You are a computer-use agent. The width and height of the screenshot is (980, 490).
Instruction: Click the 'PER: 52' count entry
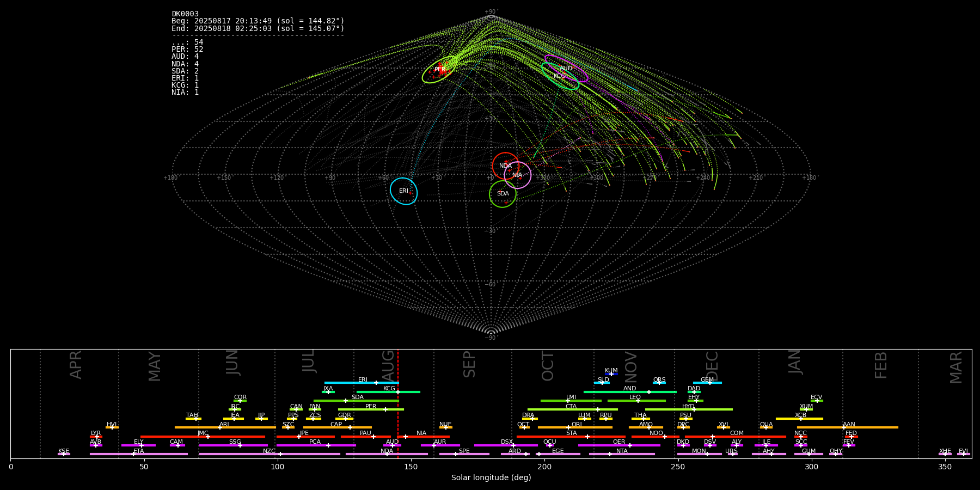point(187,50)
